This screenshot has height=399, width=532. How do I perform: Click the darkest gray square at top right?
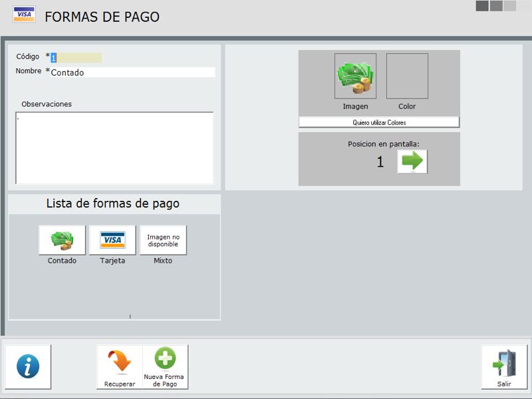point(482,6)
